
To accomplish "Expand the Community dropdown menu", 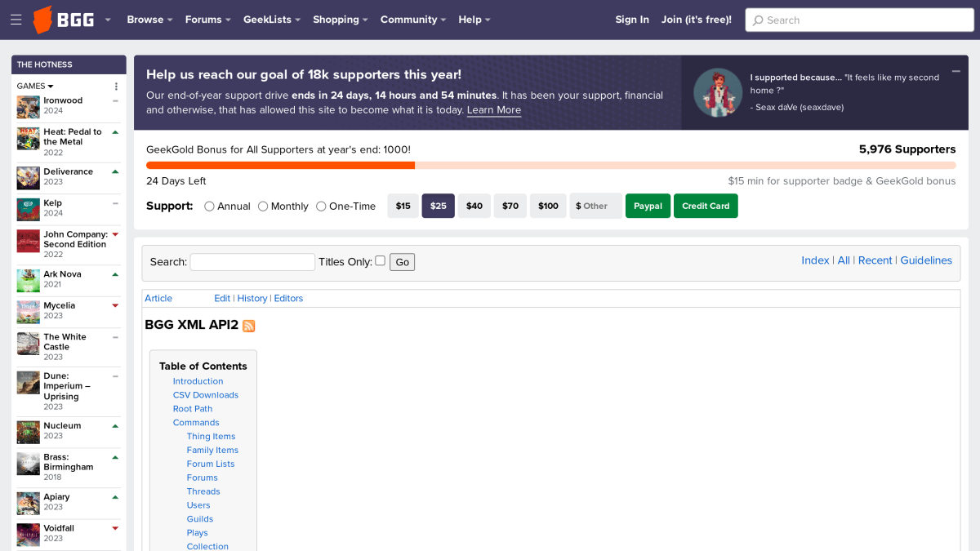I will point(413,20).
